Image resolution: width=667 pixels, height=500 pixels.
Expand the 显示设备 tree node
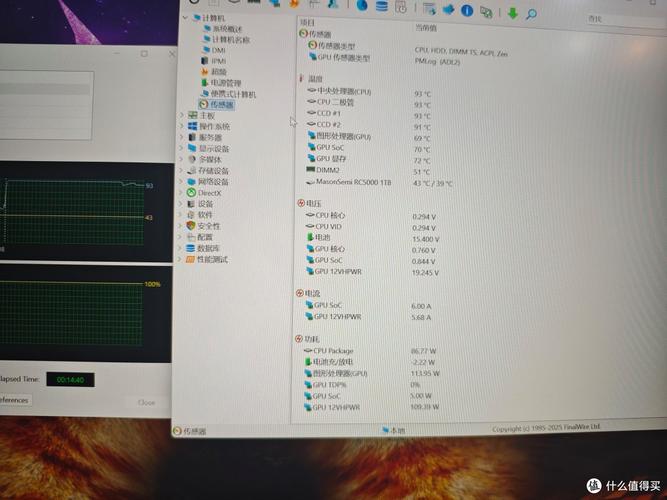coord(181,149)
